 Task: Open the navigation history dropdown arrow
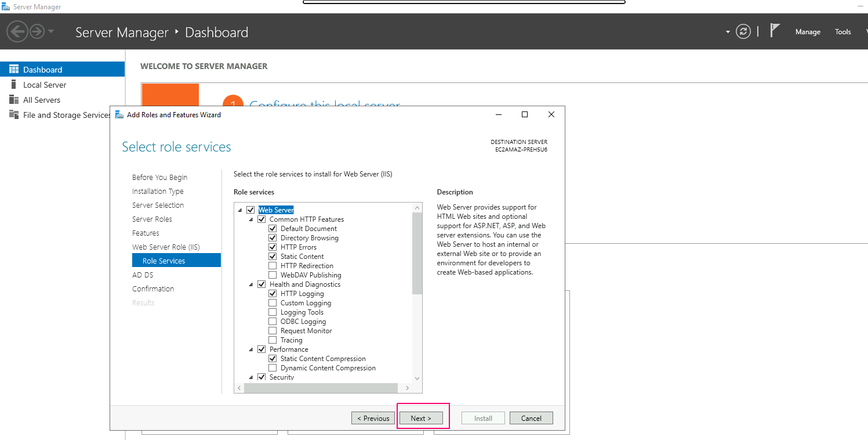point(51,31)
